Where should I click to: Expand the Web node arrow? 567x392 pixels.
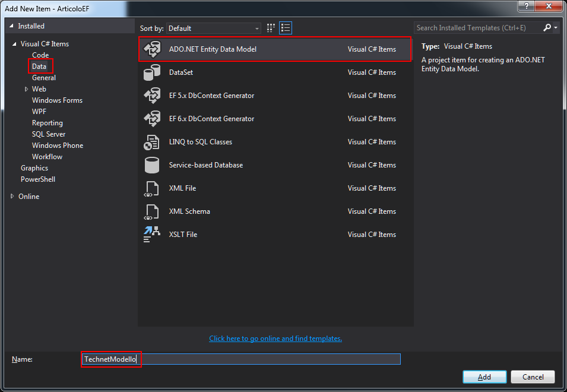click(x=26, y=89)
